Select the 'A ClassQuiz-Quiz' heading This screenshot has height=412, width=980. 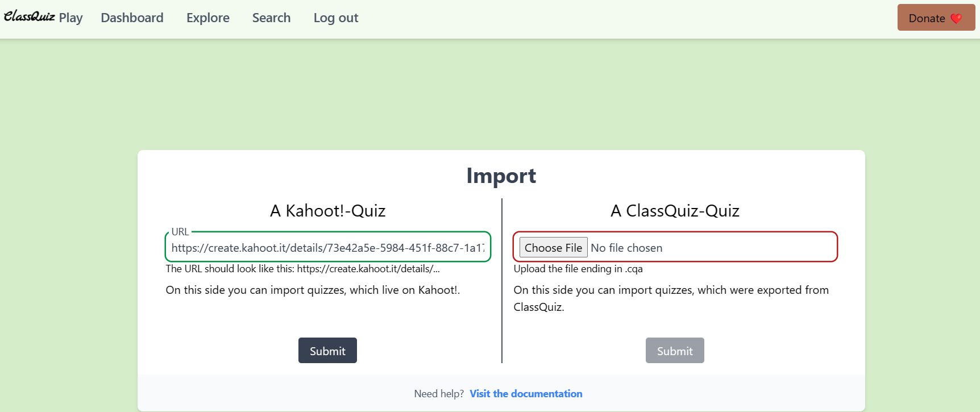(675, 211)
